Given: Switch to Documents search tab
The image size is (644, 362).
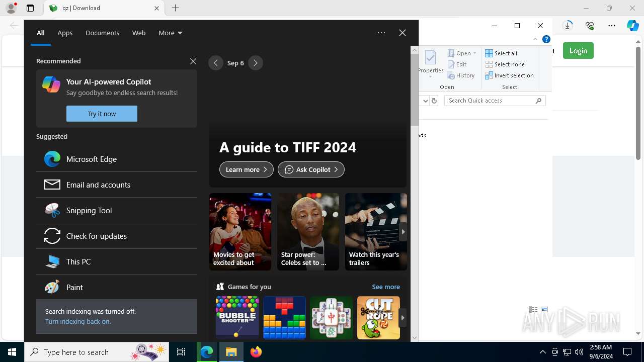Looking at the screenshot, I should click(x=102, y=33).
